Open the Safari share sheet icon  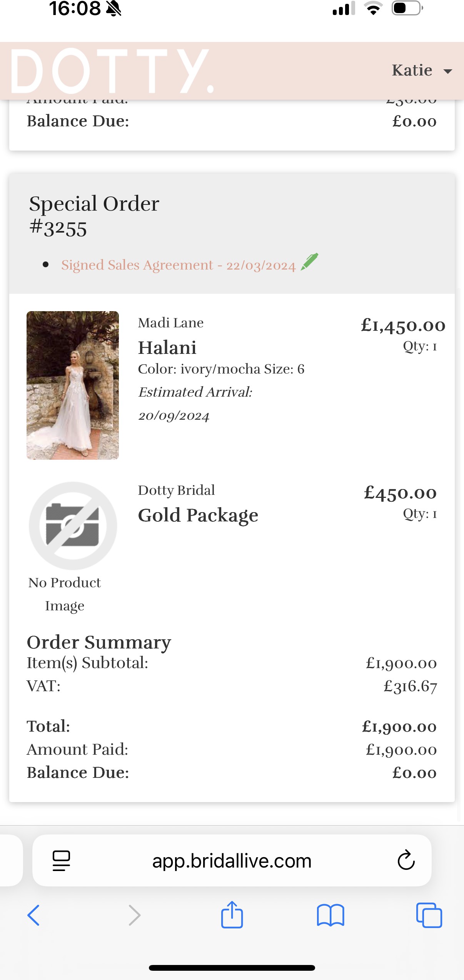(232, 914)
